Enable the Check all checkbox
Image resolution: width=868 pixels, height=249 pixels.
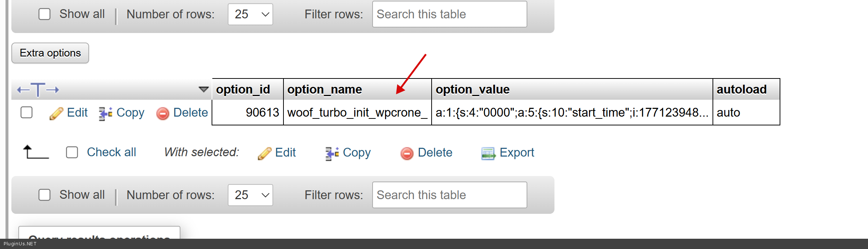tap(72, 152)
